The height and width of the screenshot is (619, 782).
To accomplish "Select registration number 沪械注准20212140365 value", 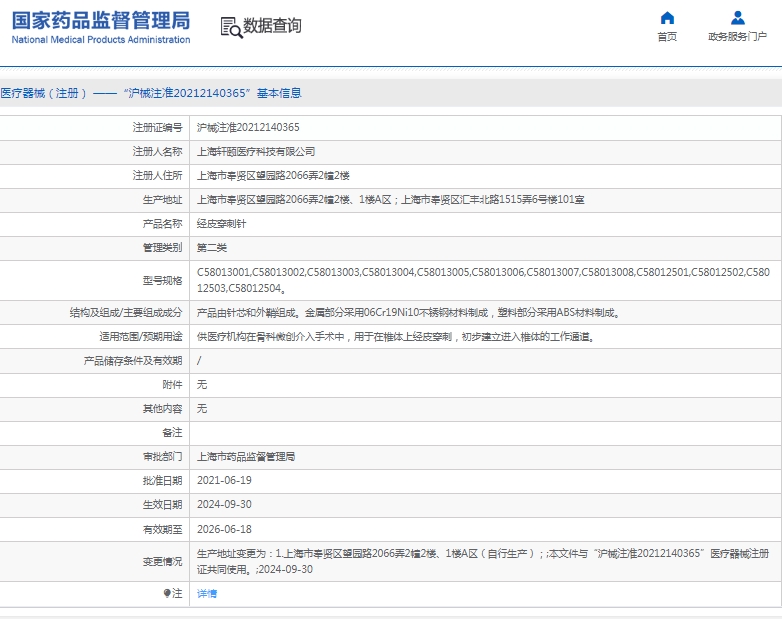I will 248,127.
